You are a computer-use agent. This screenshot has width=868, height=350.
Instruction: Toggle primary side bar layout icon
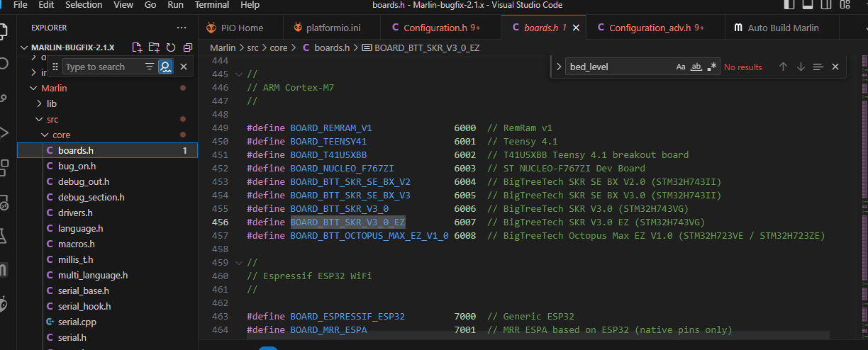coord(789,5)
